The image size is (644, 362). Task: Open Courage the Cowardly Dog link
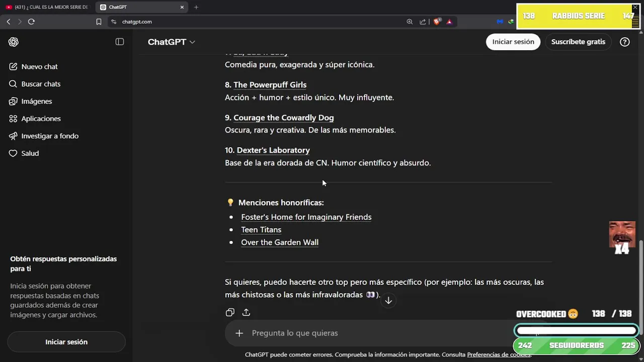[x=283, y=118]
